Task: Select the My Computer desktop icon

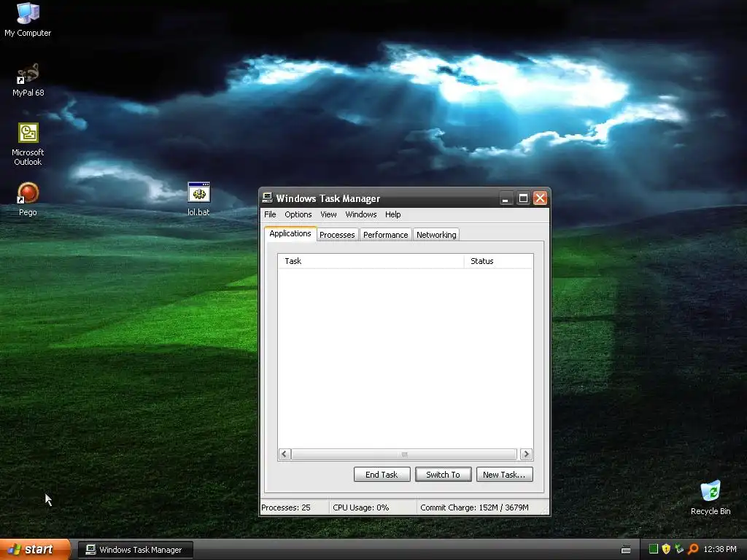Action: (28, 19)
